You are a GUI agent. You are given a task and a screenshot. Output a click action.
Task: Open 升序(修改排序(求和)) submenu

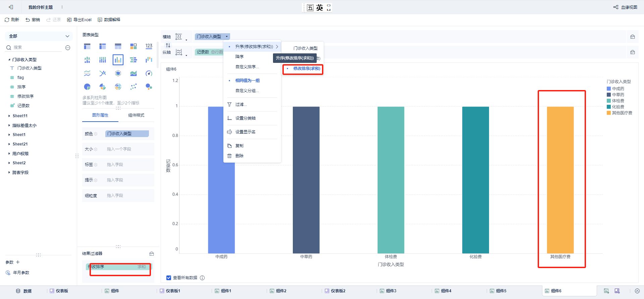[x=252, y=47]
